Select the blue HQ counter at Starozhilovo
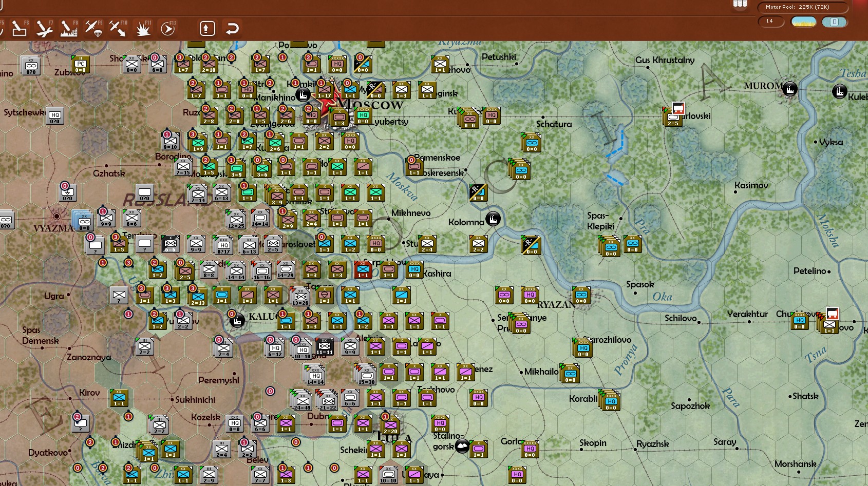868x486 pixels. 583,348
